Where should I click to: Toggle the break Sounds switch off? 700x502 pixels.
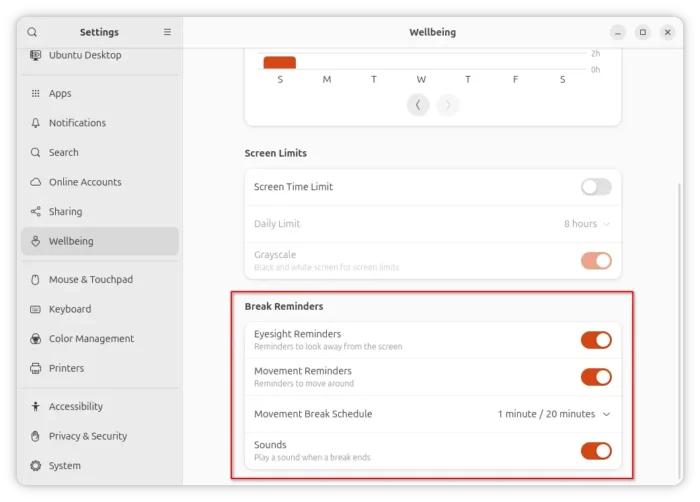596,451
